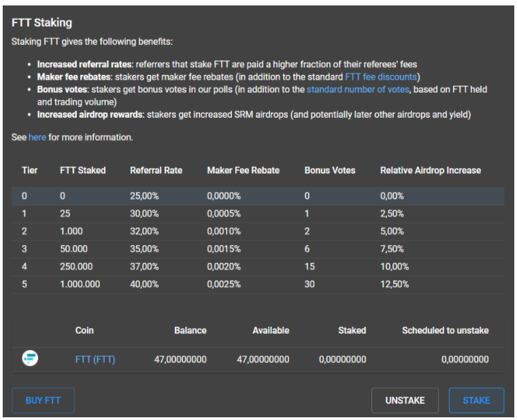517x420 pixels.
Task: Select the Tier 3 row with 50.000 FTT
Action: coord(257,249)
